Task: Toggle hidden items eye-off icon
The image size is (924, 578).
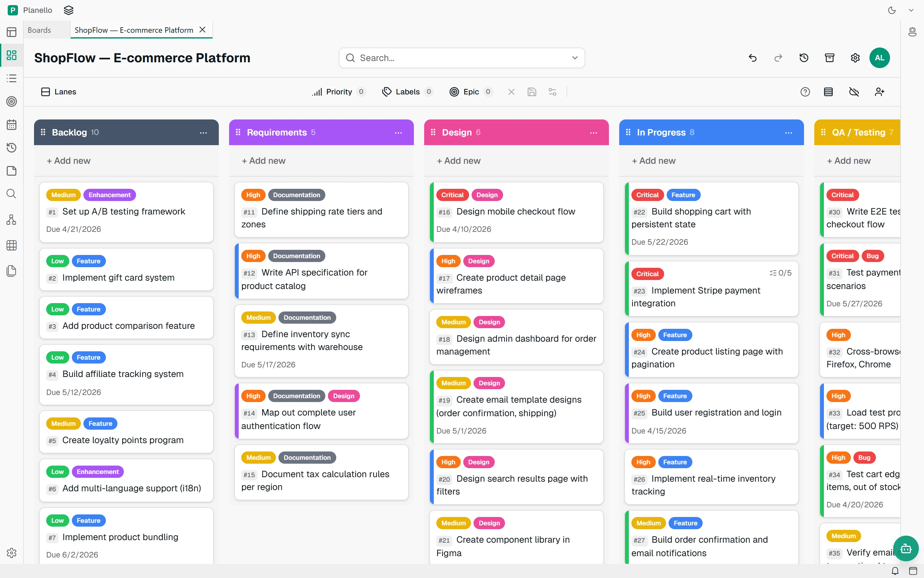Action: click(x=854, y=92)
